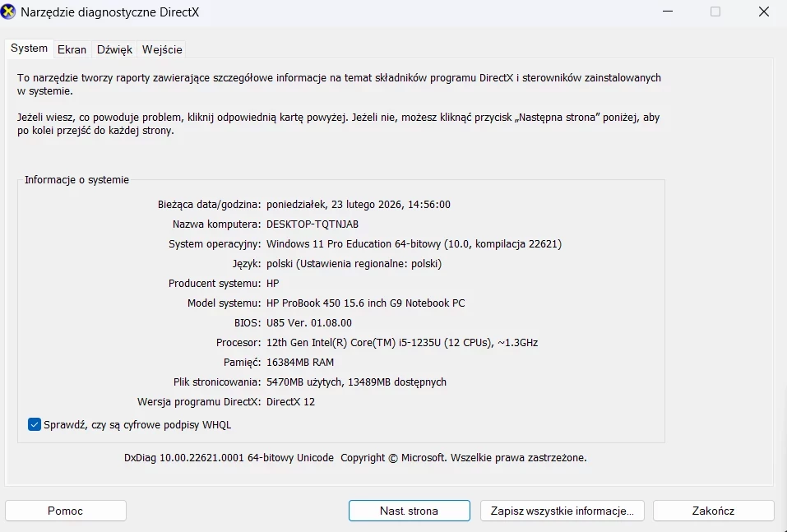Screen dimensions: 787x532
Task: Go to the System tab
Action: pos(29,49)
